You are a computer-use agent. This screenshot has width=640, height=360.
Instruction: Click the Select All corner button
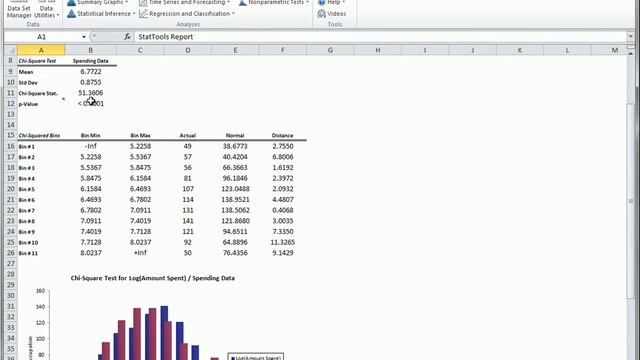click(11, 50)
